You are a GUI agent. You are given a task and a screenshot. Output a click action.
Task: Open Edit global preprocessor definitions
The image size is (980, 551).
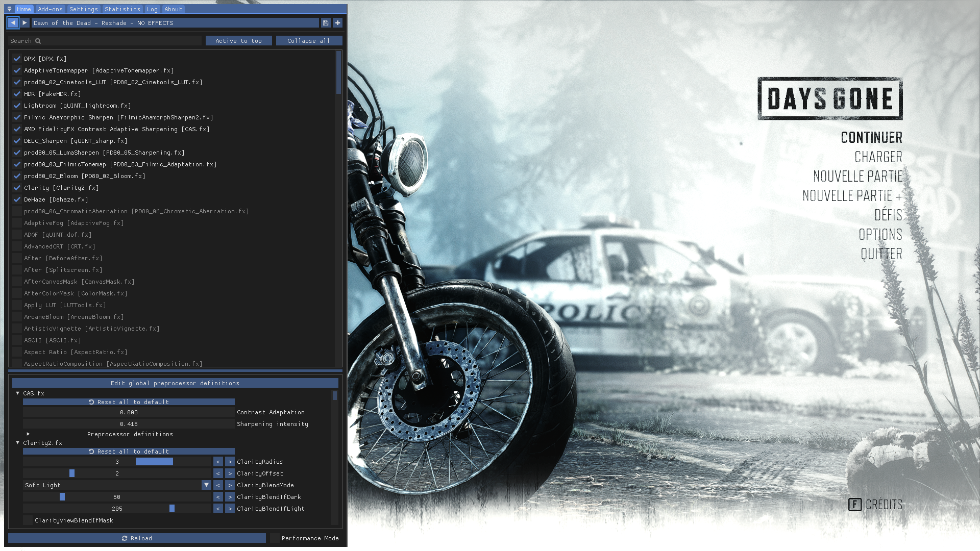(175, 383)
